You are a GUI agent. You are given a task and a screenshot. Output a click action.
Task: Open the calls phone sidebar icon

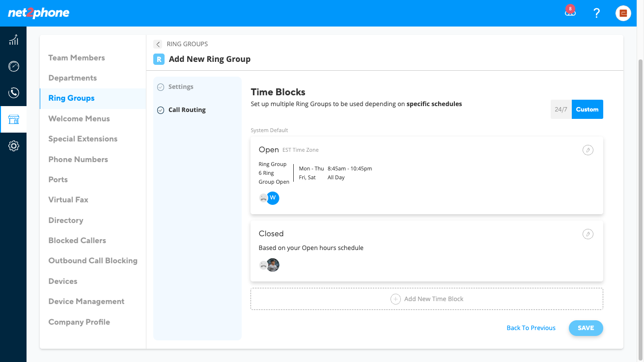[x=13, y=93]
